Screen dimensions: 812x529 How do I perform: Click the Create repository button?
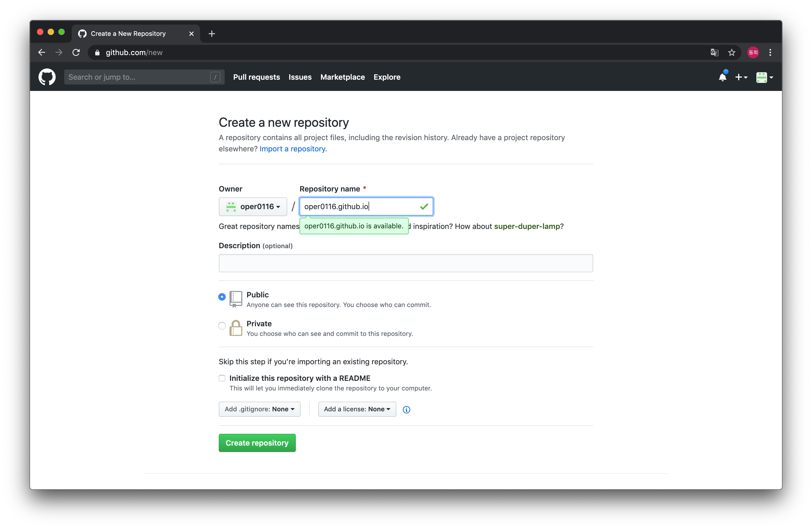coord(257,443)
